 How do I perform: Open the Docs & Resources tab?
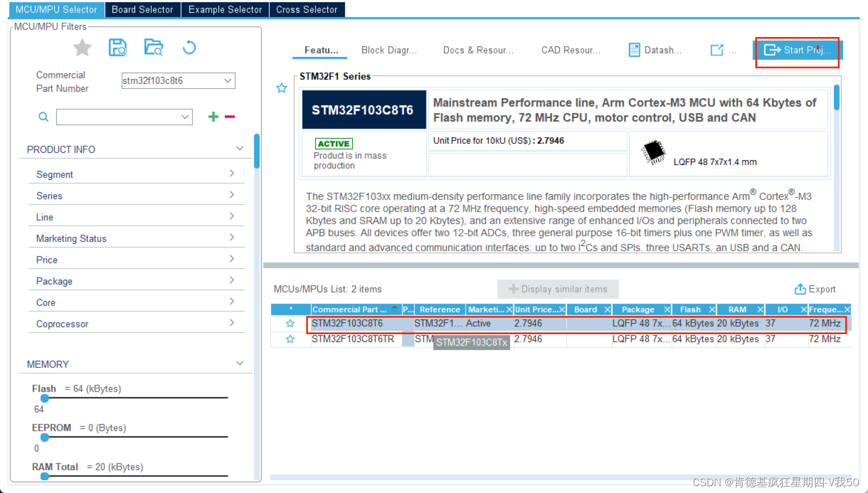(x=478, y=50)
